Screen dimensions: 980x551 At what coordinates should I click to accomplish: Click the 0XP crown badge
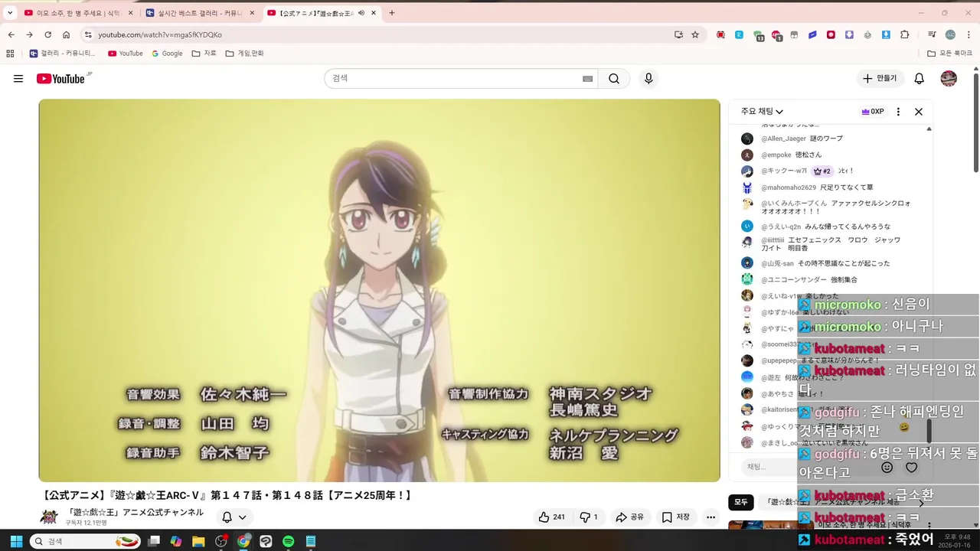(x=873, y=112)
